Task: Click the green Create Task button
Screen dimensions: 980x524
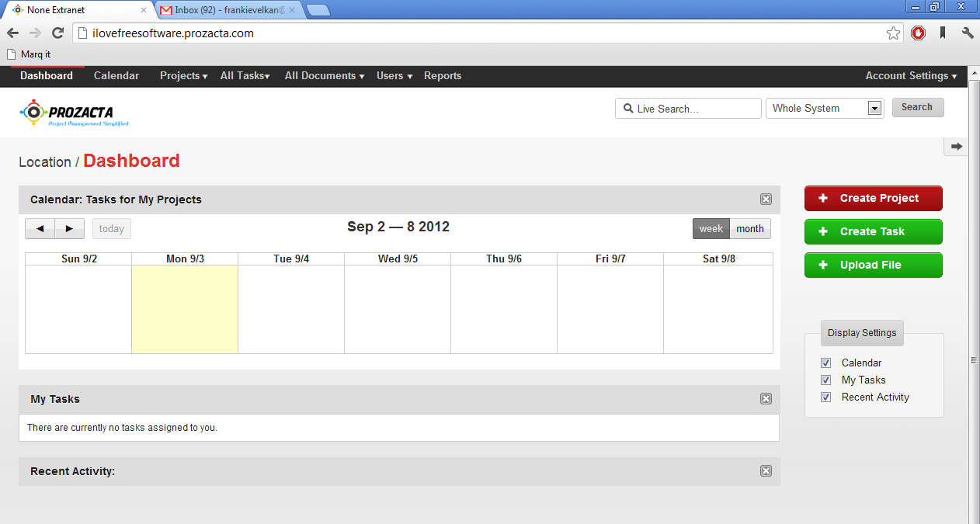Action: point(874,232)
